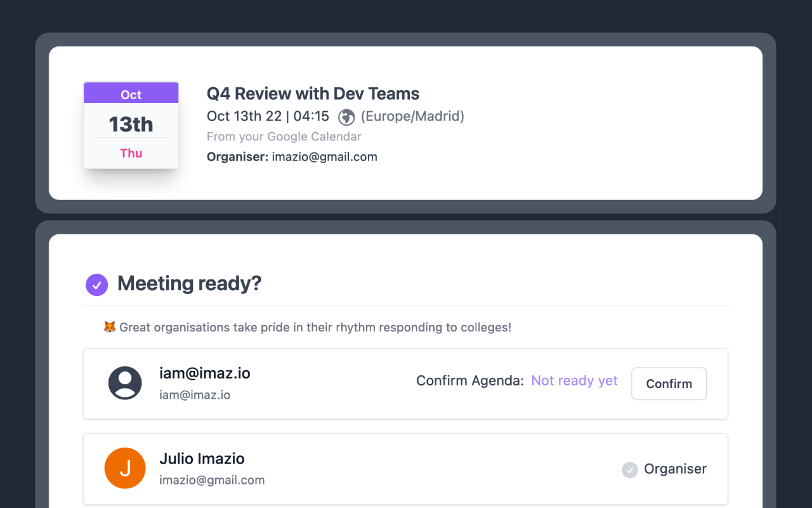
Task: Click the Oct 13th Thu calendar tile
Action: pyautogui.click(x=131, y=125)
